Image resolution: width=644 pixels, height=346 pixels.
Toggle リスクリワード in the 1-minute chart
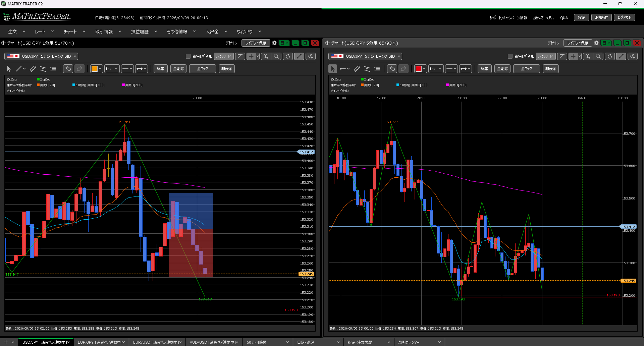[224, 56]
